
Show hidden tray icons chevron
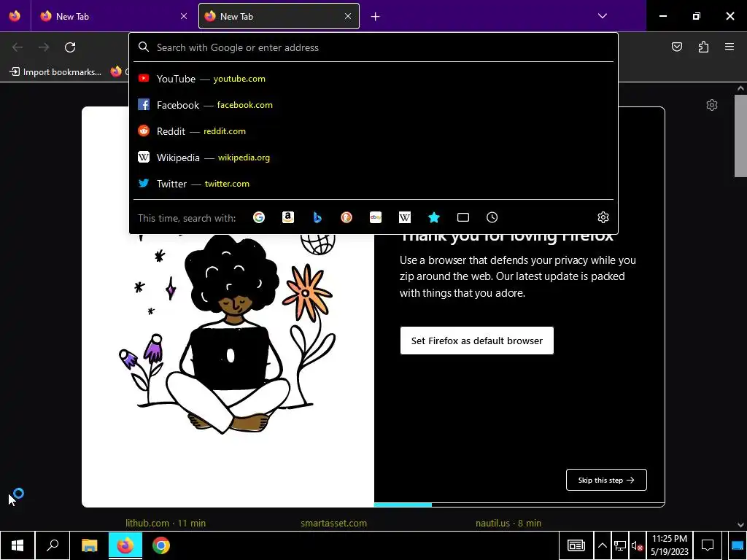pyautogui.click(x=602, y=545)
